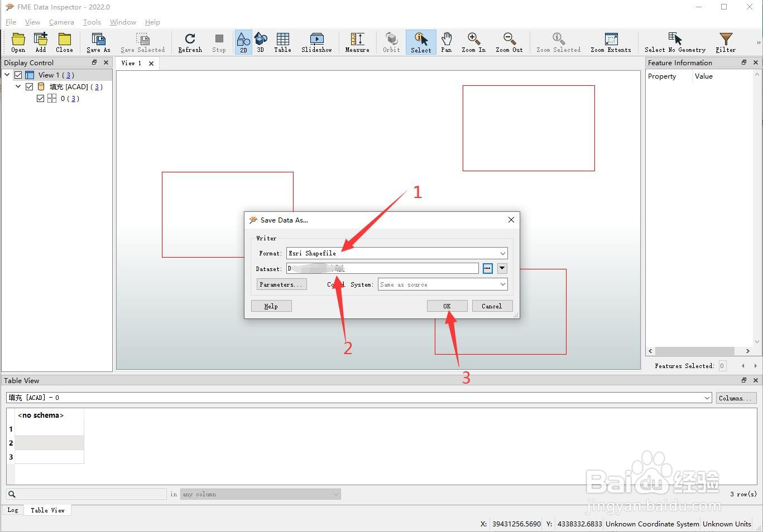Viewport: 763px width, 532px height.
Task: Click the Zoom In tool
Action: 473,42
